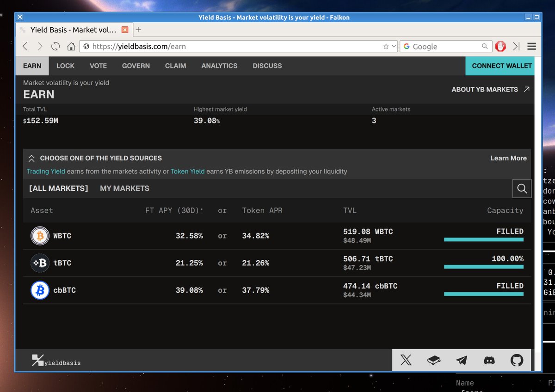
Task: Click the Asset column header
Action: point(42,210)
